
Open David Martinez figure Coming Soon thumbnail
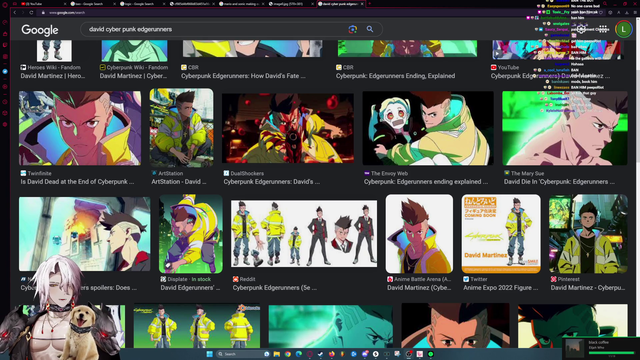[501, 234]
